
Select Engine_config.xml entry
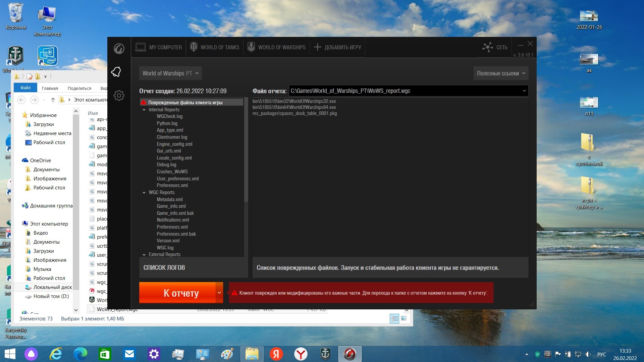click(x=174, y=144)
